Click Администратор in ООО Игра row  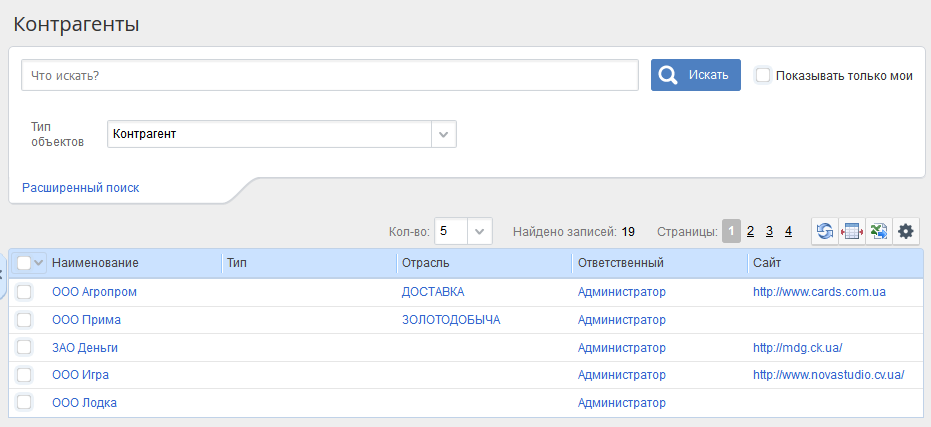pyautogui.click(x=622, y=375)
